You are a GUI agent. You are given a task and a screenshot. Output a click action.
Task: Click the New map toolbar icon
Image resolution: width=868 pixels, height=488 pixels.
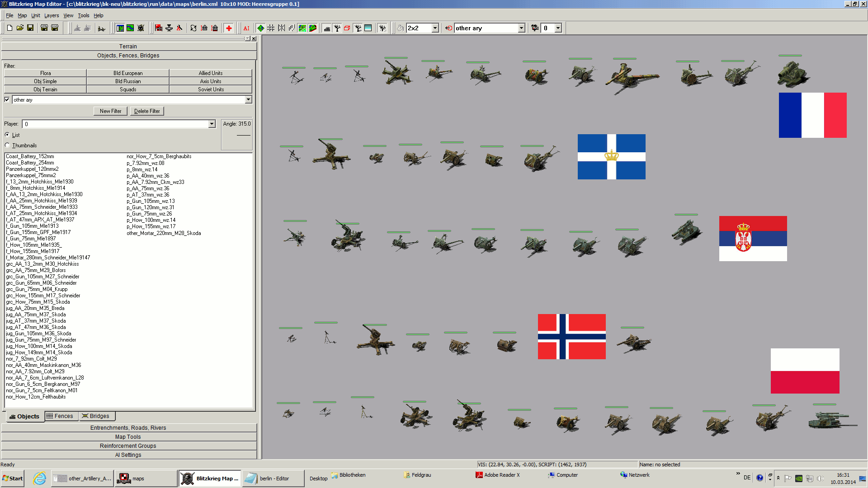[9, 28]
